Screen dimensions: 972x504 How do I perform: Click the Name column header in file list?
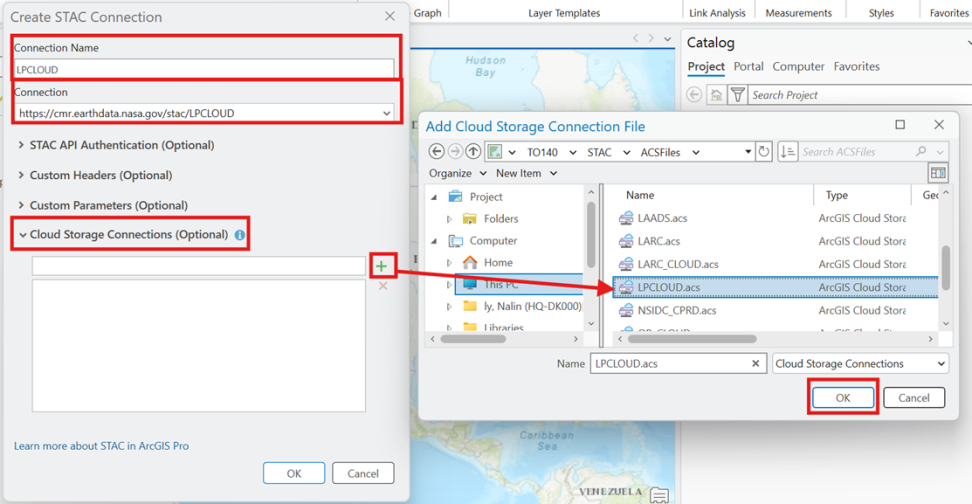click(640, 195)
